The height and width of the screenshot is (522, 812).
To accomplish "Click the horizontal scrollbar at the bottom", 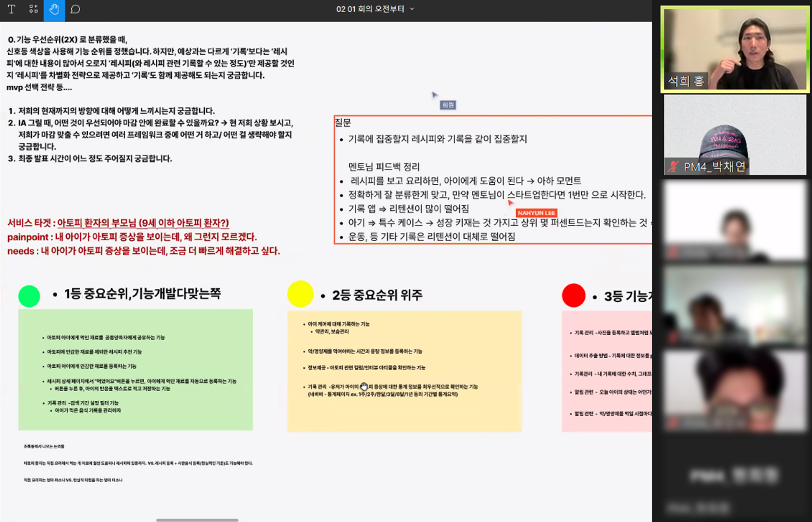I will pos(197,520).
